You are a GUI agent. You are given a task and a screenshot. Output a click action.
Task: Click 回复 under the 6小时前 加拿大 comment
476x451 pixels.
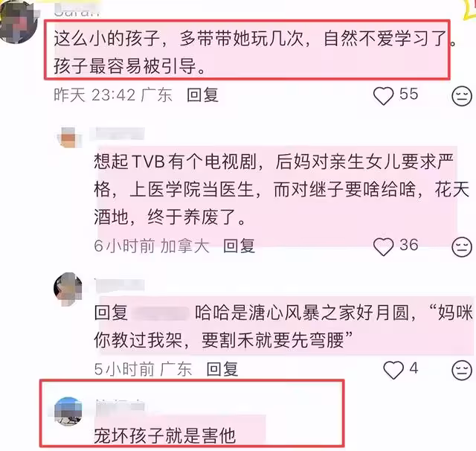[239, 246]
